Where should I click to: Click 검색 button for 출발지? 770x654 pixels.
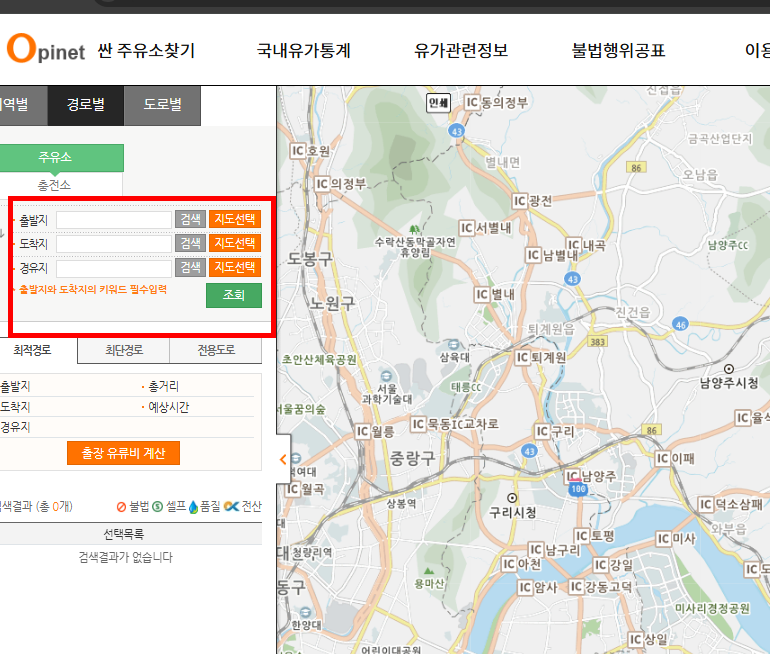(191, 219)
